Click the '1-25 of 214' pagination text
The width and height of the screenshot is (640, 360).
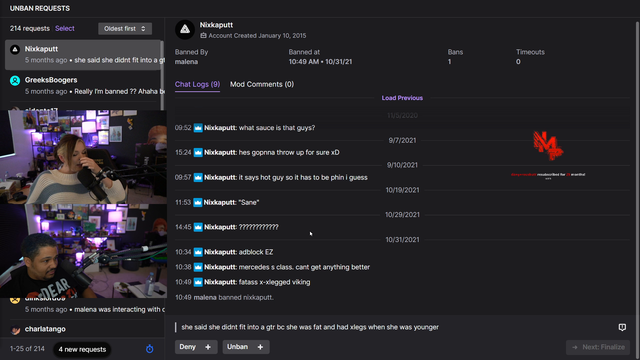27,349
